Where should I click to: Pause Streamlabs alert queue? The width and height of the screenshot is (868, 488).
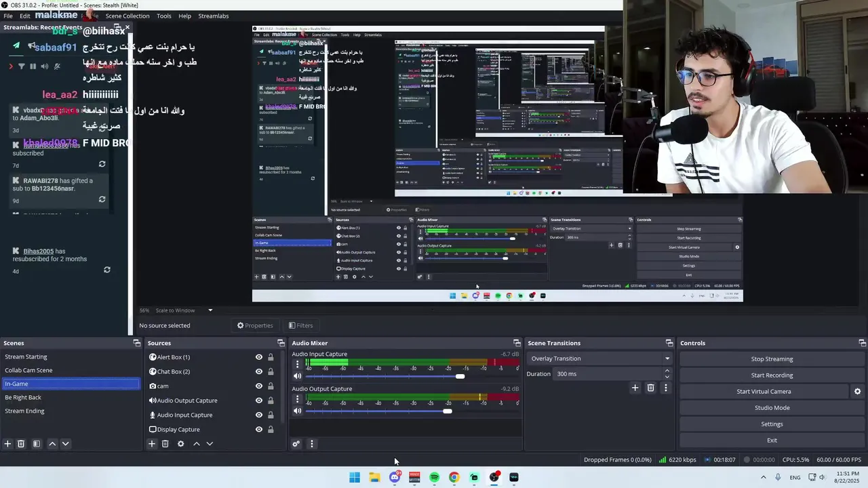(33, 66)
